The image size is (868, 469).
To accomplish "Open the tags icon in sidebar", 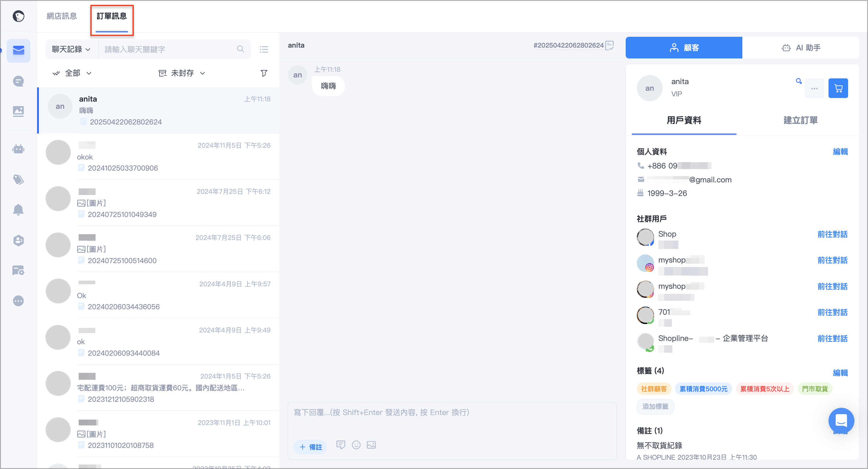I will pos(18,179).
